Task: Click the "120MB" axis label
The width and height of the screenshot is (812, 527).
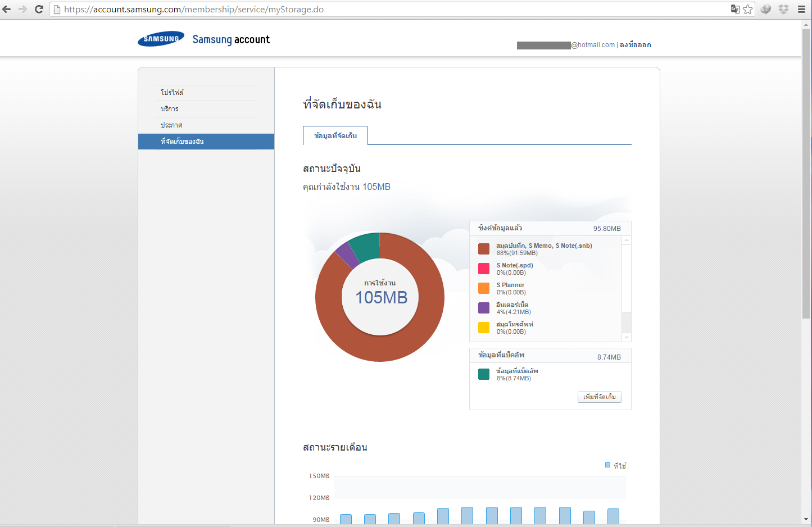Action: (319, 498)
